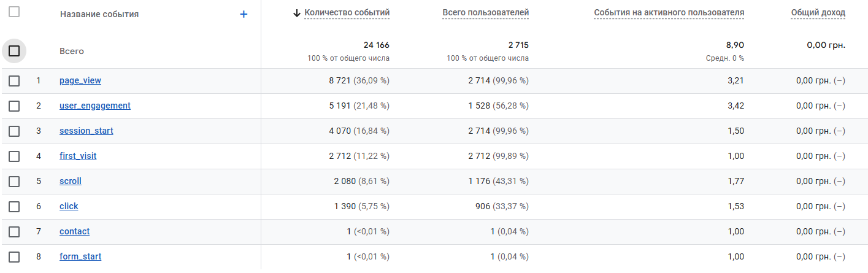Image resolution: width=868 pixels, height=273 pixels.
Task: Mark the checkbox for the first_visit row
Action: click(x=14, y=156)
